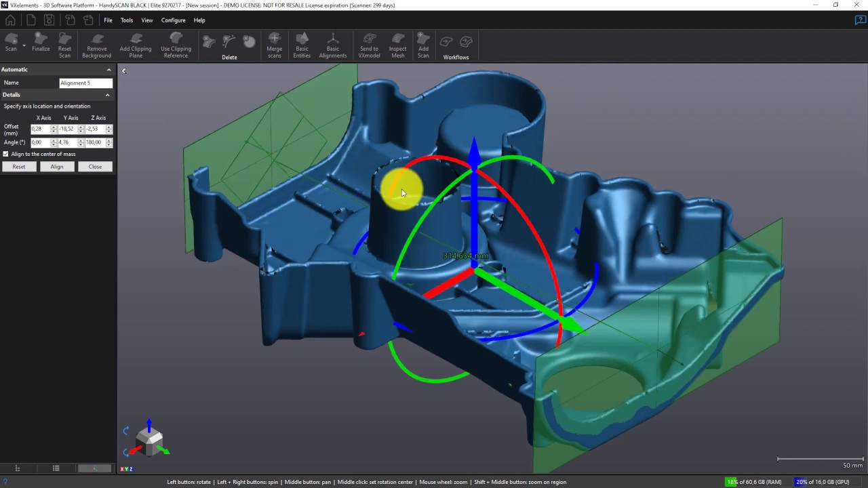Collapse the Details section
Image resolution: width=868 pixels, height=488 pixels.
coord(108,95)
